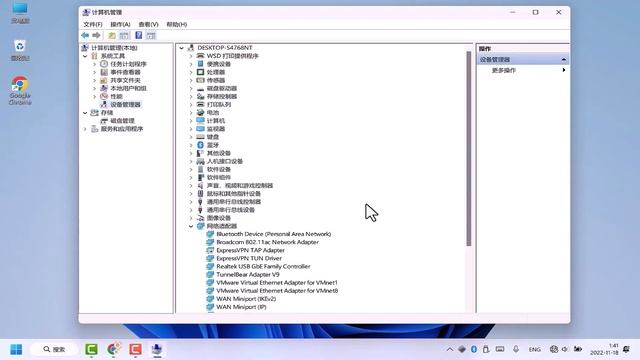Expand the 人机接口设备 category
Image resolution: width=640 pixels, height=360 pixels.
[191, 161]
